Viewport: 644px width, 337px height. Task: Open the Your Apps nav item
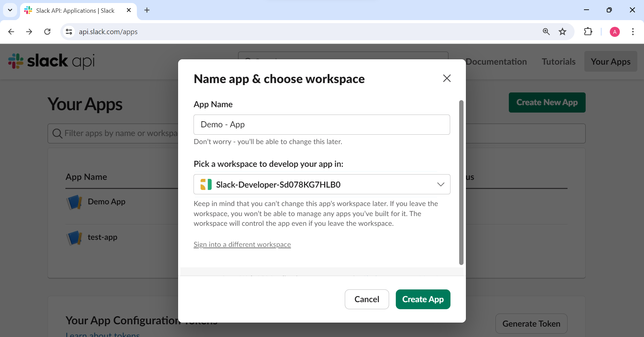pos(611,61)
